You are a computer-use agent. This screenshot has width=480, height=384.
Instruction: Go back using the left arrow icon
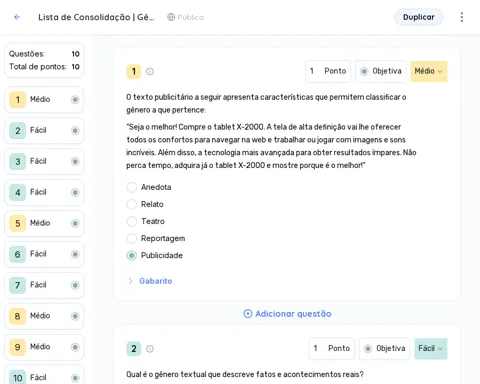(17, 17)
